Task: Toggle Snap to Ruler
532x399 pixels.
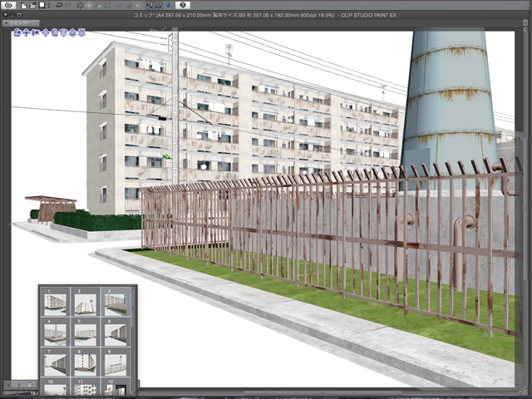Action: coord(150,6)
